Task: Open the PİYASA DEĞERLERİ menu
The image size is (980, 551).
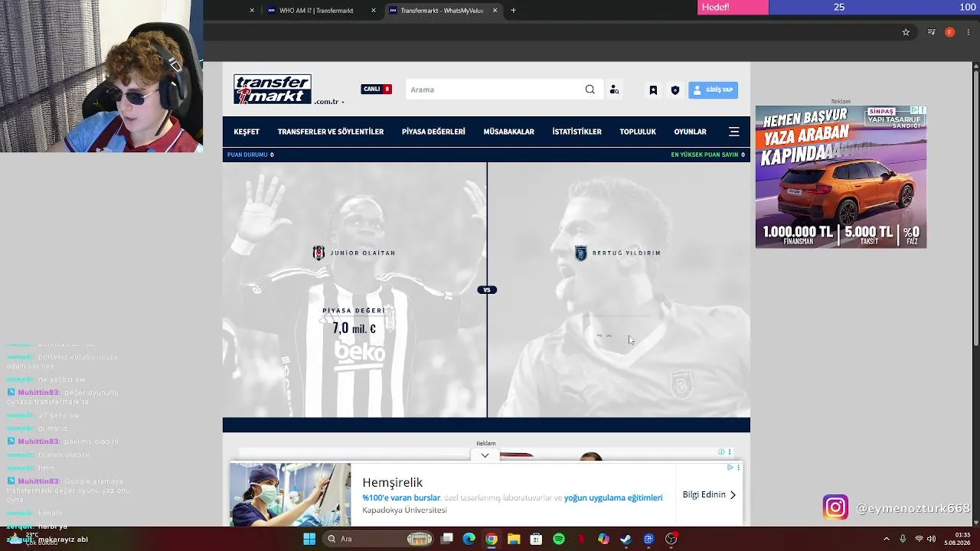Action: coord(433,132)
